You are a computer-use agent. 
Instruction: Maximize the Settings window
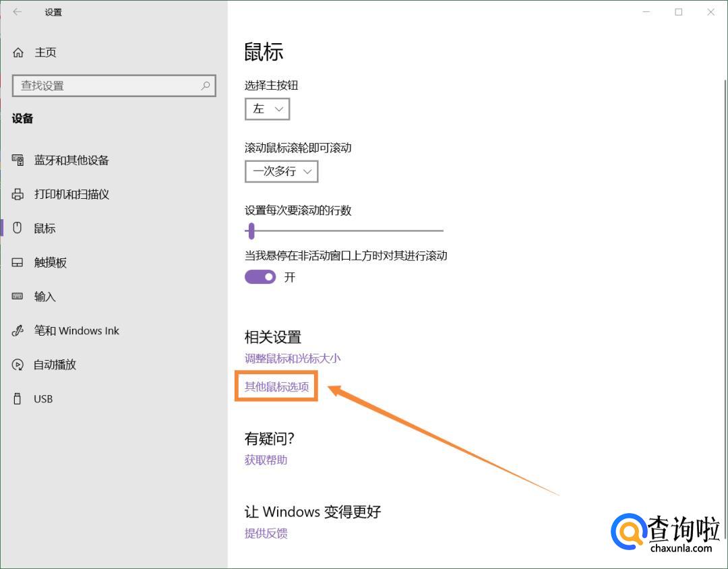pos(678,12)
